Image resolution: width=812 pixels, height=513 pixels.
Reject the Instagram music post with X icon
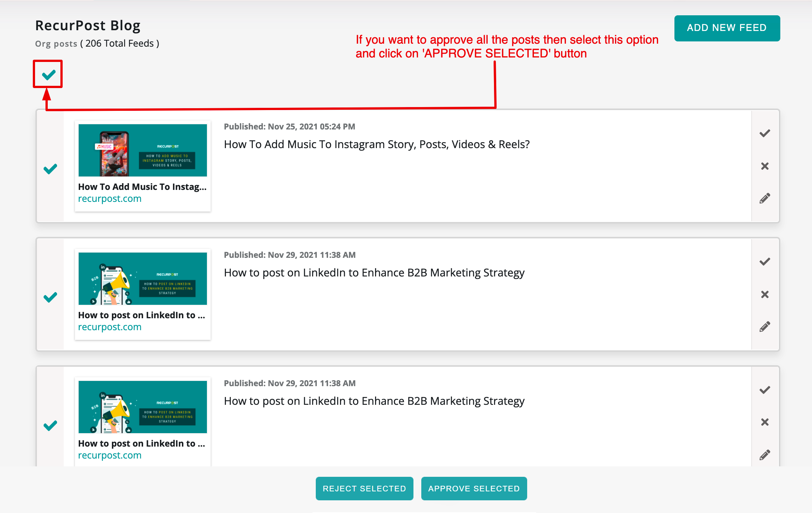765,166
